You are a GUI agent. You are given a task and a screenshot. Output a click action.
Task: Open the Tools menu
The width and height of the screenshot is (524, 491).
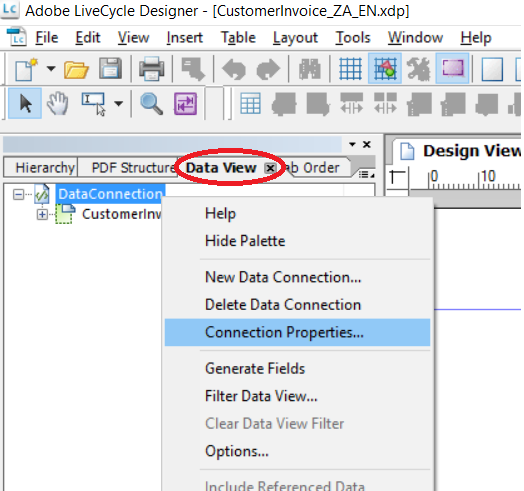tap(353, 37)
